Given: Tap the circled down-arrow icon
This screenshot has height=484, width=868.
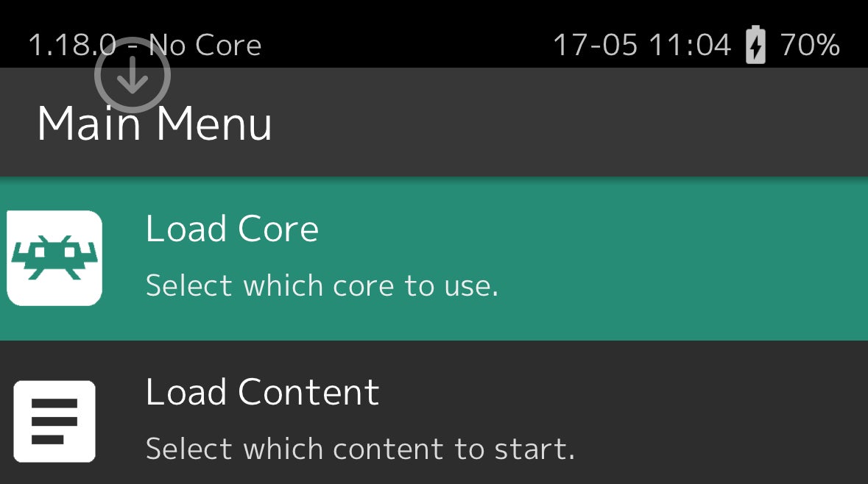Looking at the screenshot, I should [133, 75].
